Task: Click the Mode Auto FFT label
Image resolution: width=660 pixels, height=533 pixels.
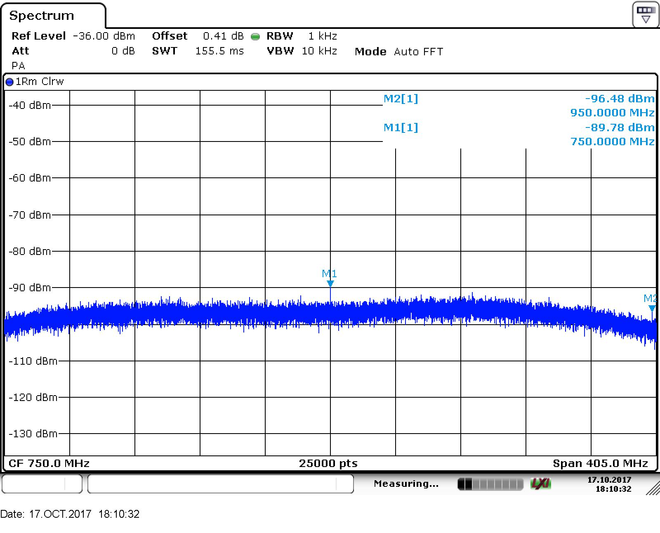Action: coord(399,51)
